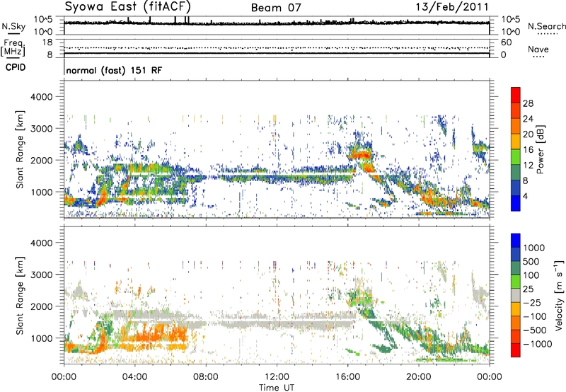Click the "60" Nave axis label

pyautogui.click(x=506, y=42)
